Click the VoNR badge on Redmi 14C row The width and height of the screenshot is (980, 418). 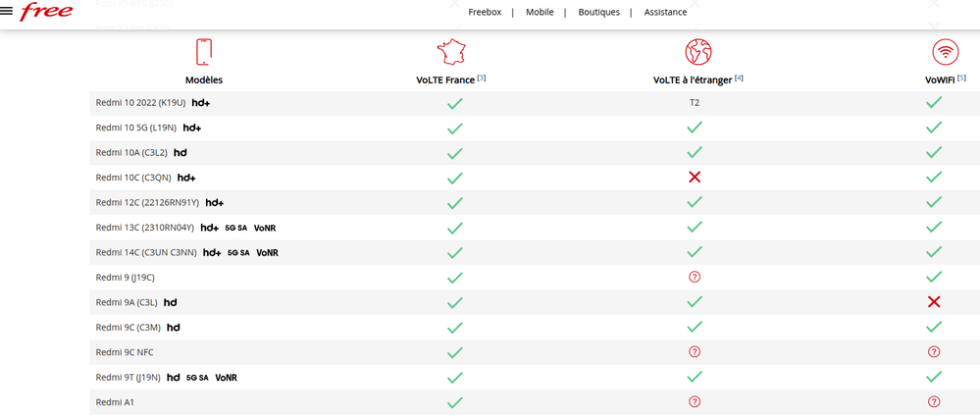(268, 253)
